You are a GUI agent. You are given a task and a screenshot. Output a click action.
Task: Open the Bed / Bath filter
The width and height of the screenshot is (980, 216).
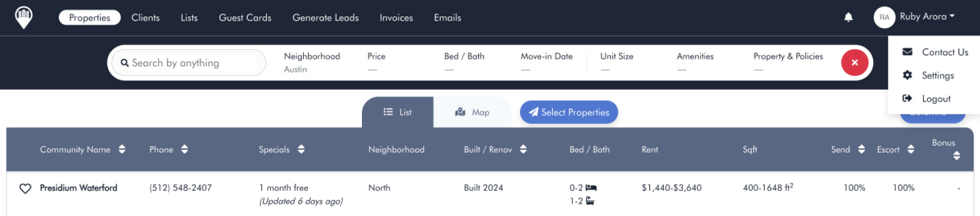(464, 62)
